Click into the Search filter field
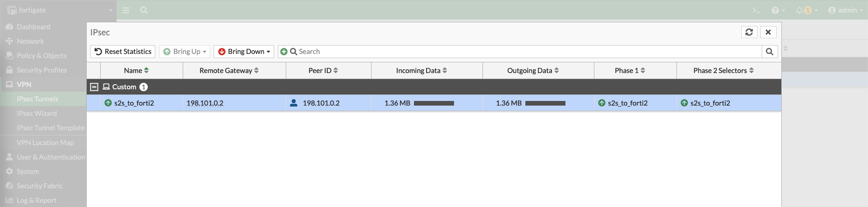Screen dimensions: 868x207 (527, 52)
